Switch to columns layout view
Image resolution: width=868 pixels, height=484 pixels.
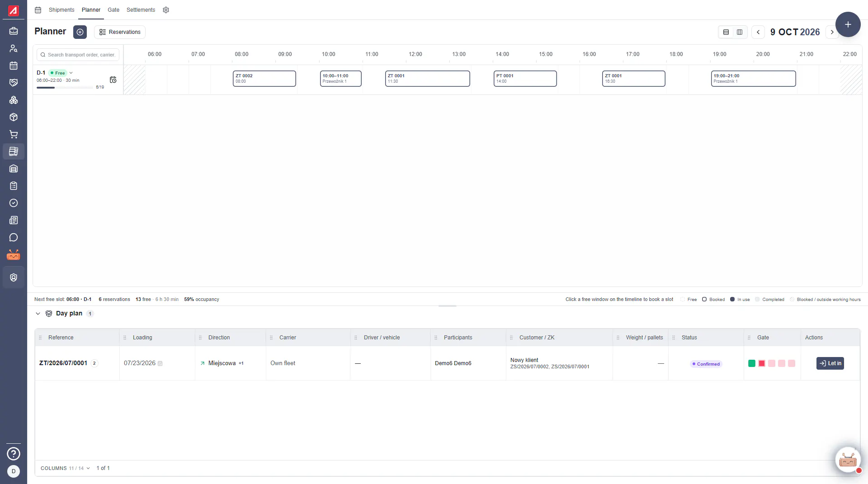(x=740, y=32)
